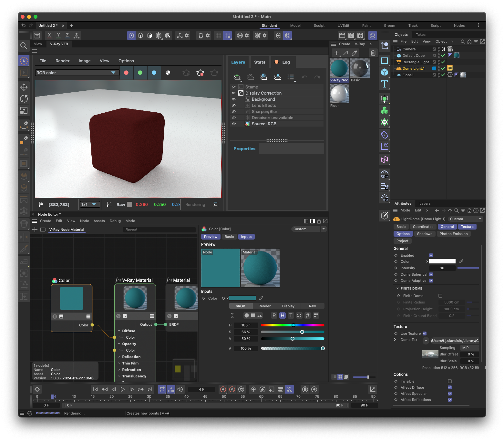This screenshot has width=504, height=441.
Task: Open the Custom dropdown in Color node panel
Action: [309, 229]
